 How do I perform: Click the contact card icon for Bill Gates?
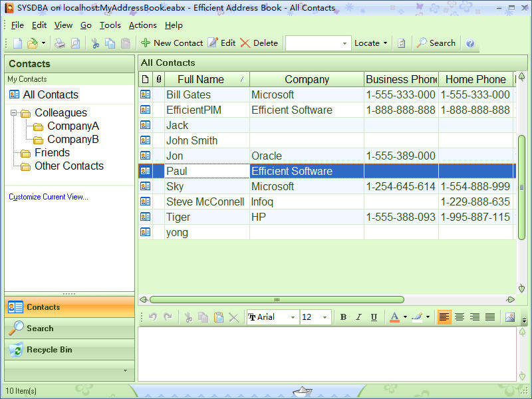tap(145, 94)
